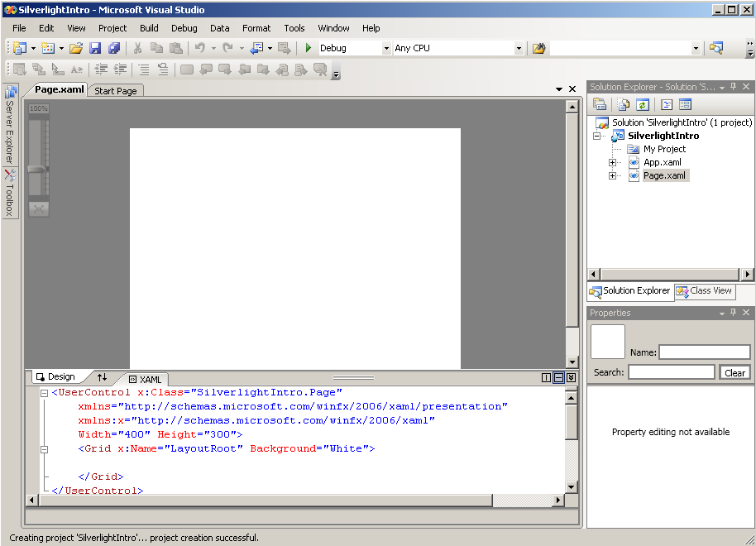The width and height of the screenshot is (756, 546).
Task: Click the Cut scissors icon
Action: (138, 48)
